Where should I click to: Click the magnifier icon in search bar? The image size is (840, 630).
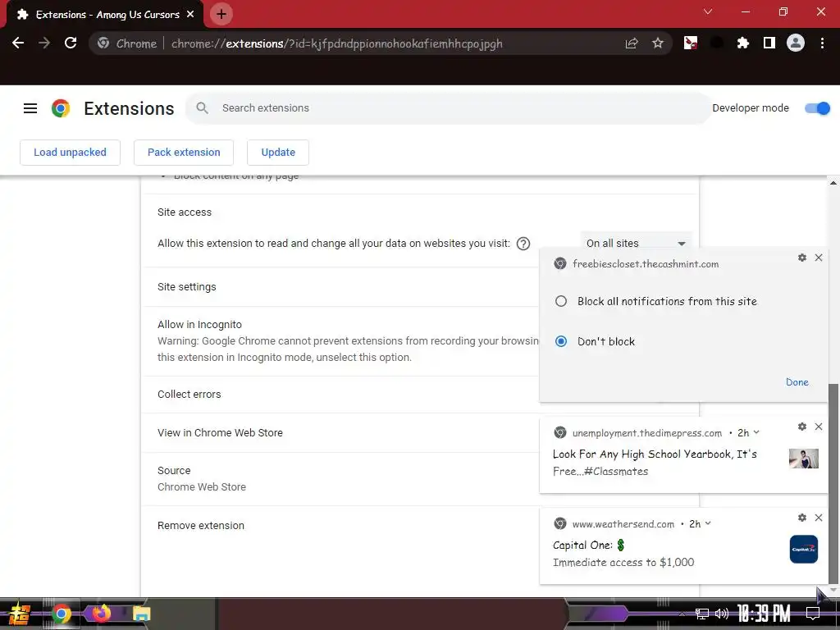coord(202,107)
